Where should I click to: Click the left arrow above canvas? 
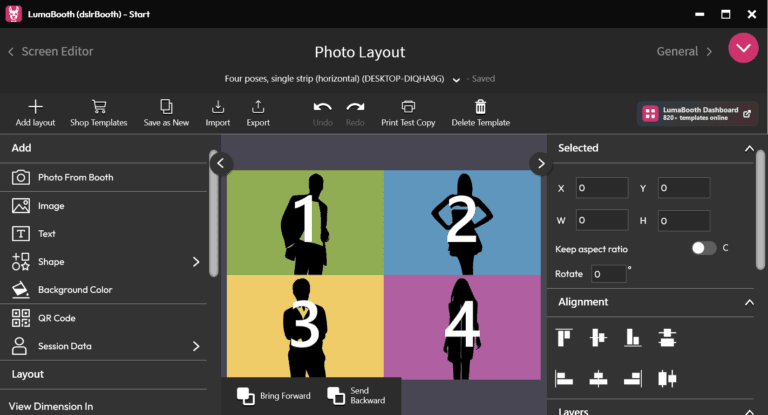tap(221, 163)
